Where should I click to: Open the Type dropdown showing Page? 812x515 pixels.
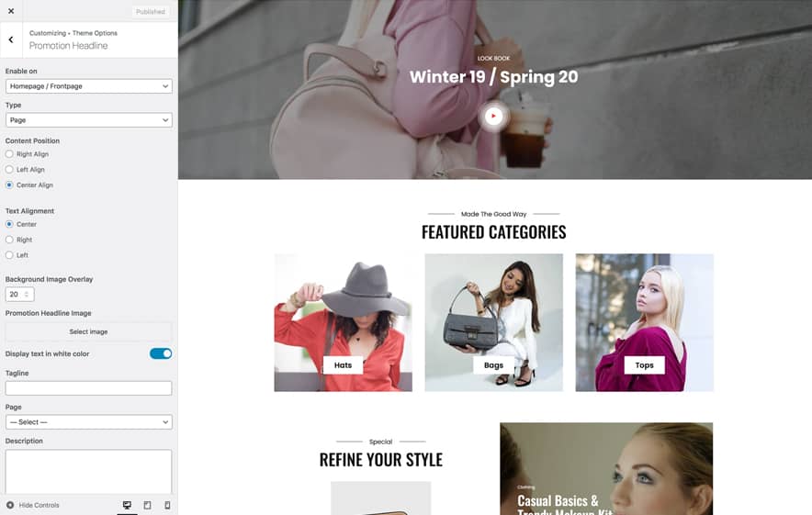(88, 120)
